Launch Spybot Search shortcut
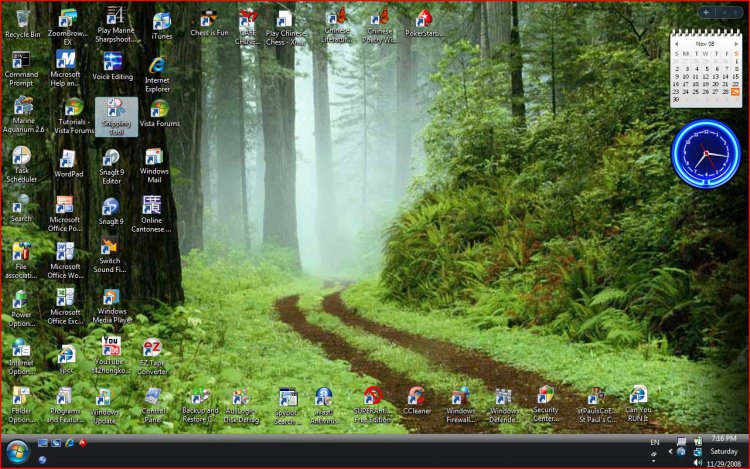The image size is (750, 469). 286,406
